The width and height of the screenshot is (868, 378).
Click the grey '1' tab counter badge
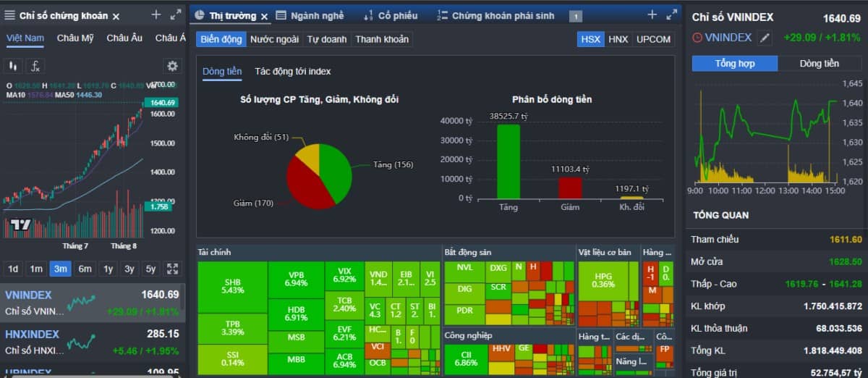click(x=576, y=16)
